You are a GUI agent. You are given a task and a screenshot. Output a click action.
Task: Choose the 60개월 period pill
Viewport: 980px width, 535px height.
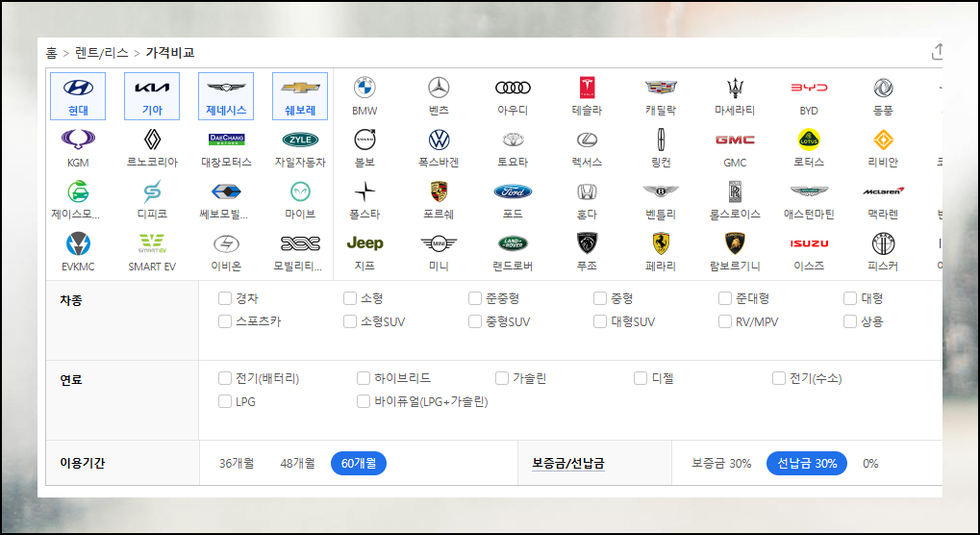click(359, 463)
